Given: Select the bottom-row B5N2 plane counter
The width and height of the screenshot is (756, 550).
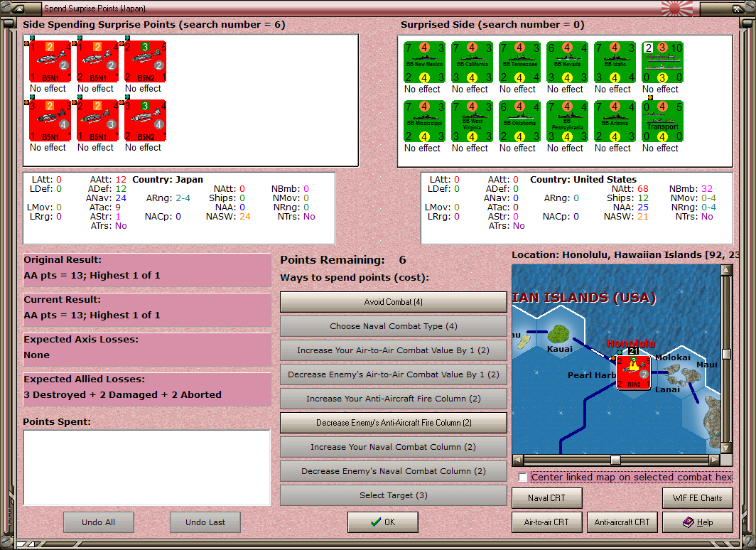Looking at the screenshot, I should pyautogui.click(x=145, y=121).
